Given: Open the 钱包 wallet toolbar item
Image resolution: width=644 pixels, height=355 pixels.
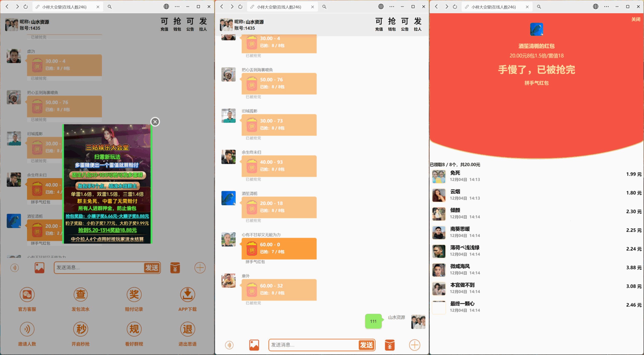Looking at the screenshot, I should (x=177, y=24).
